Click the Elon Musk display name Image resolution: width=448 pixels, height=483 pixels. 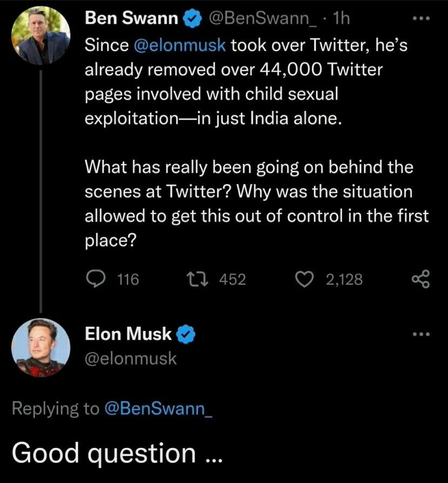tap(128, 335)
